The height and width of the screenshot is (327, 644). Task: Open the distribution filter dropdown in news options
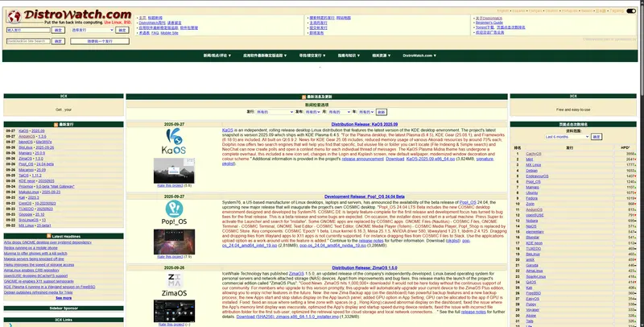tap(275, 112)
